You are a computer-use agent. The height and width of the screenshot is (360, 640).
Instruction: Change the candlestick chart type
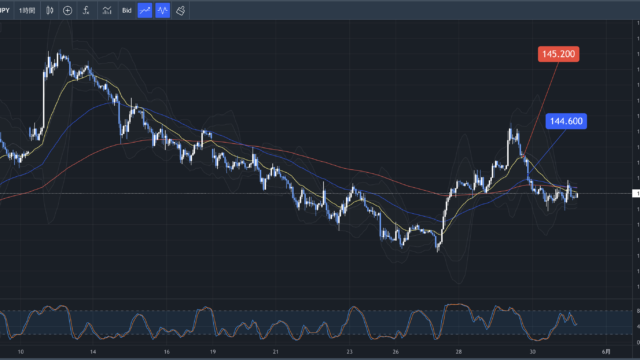coord(50,10)
